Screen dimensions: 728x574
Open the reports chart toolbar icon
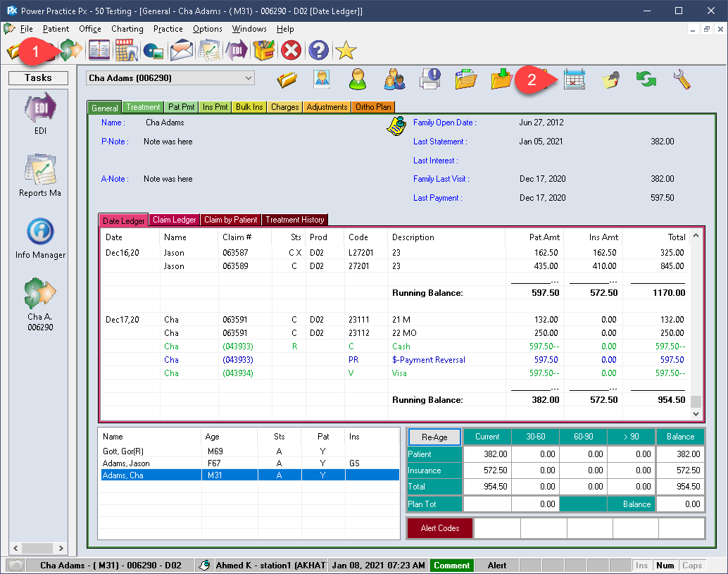pos(209,50)
